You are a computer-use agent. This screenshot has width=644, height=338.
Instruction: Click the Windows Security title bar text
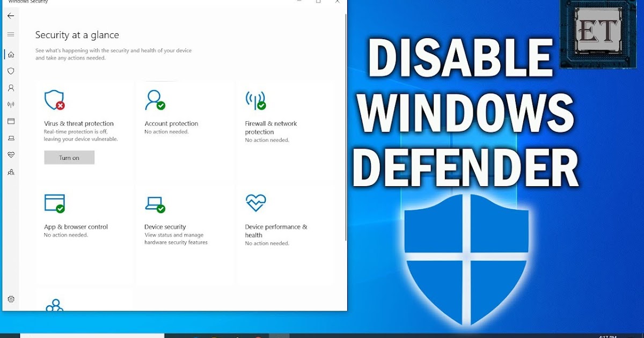point(28,2)
